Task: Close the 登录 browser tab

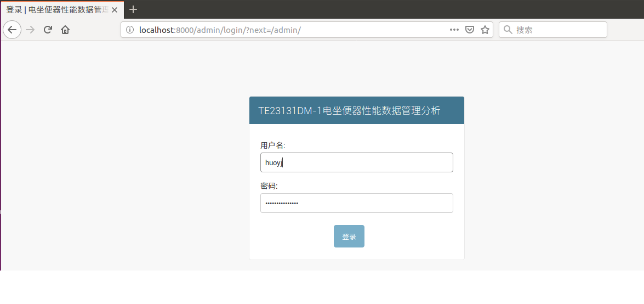Action: point(115,9)
